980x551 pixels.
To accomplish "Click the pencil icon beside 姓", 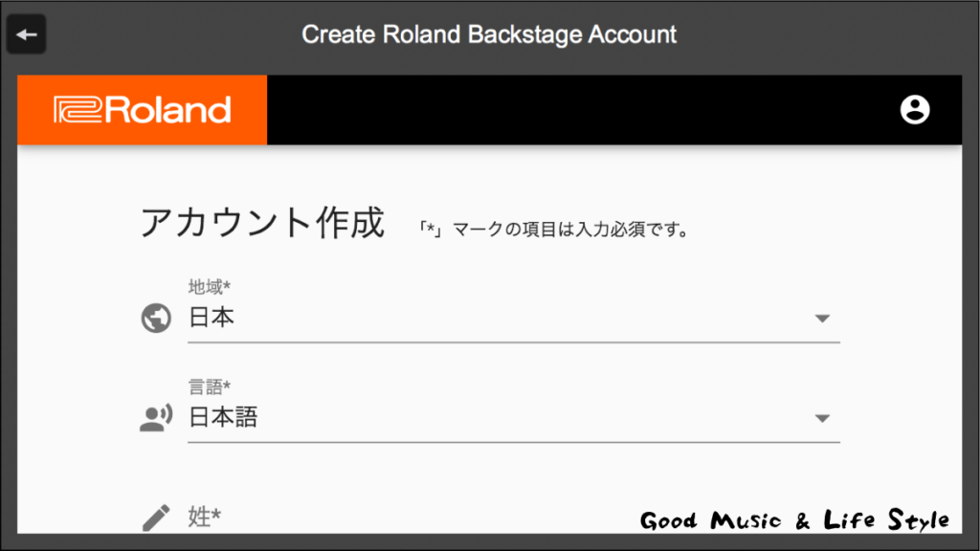I will tap(156, 518).
